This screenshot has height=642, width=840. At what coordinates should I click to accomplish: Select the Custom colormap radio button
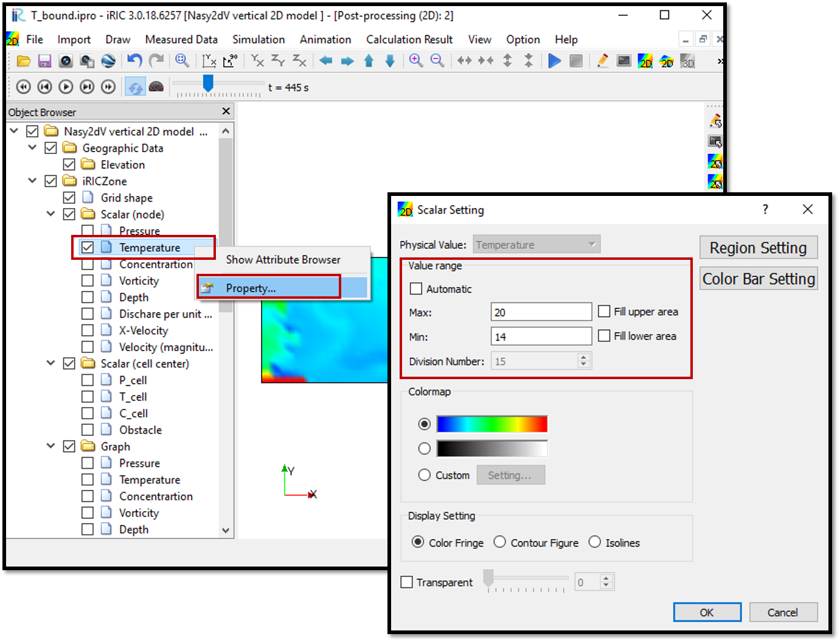[x=425, y=475]
